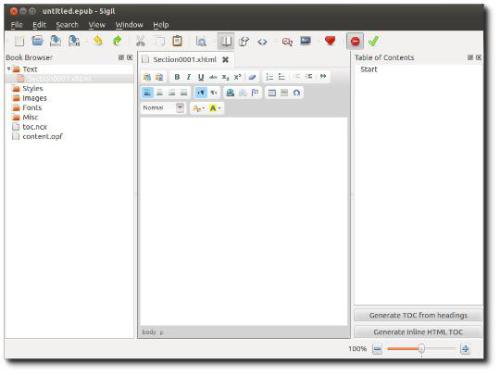Validate the epub with the green checkmark
This screenshot has width=500, height=375.
373,41
